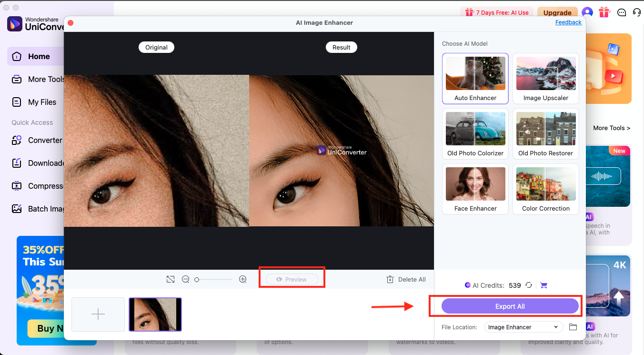Close the AI Image Enhancer dialog

coord(70,22)
